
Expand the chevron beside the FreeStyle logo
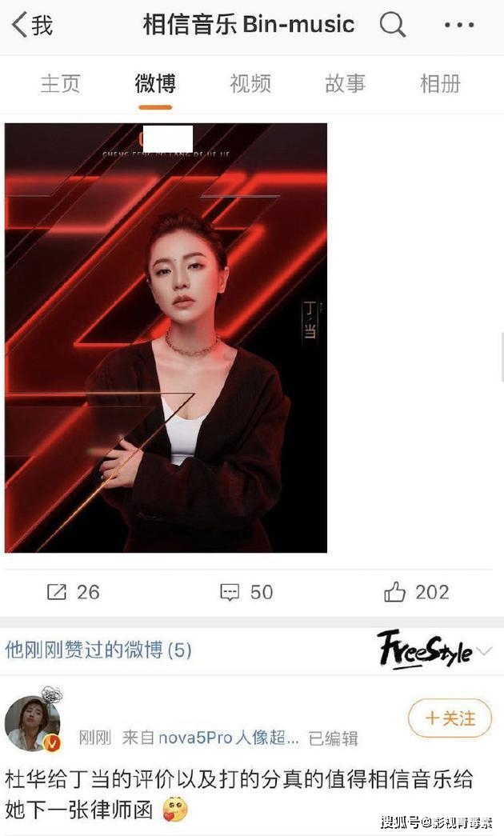[484, 651]
